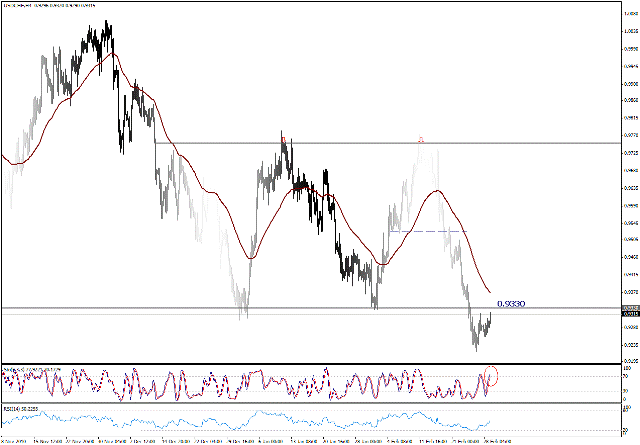Image resolution: width=640 pixels, height=445 pixels.
Task: Click the time axis at the chart bottom
Action: point(300,439)
